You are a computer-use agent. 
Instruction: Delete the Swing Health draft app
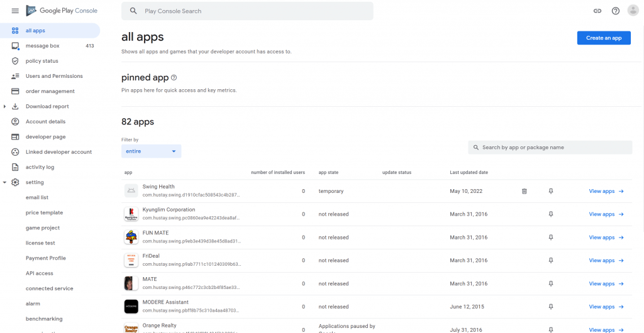(x=524, y=191)
